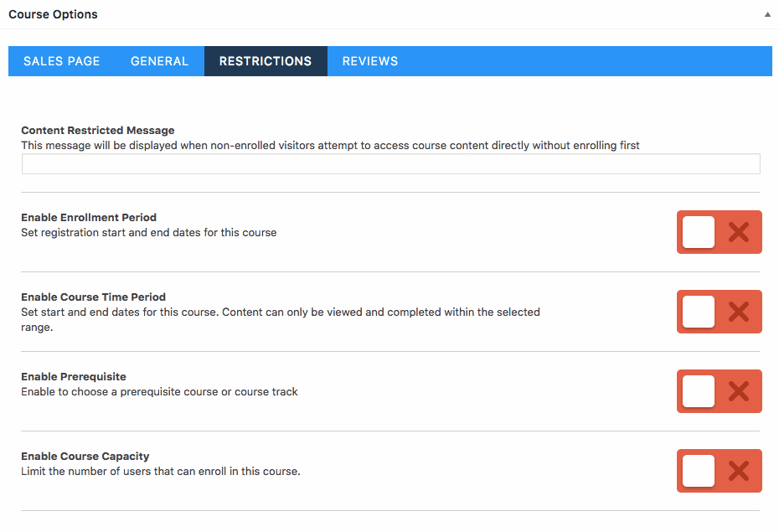Enable the Course Capacity toggle
This screenshot has height=532, width=779.
[719, 471]
